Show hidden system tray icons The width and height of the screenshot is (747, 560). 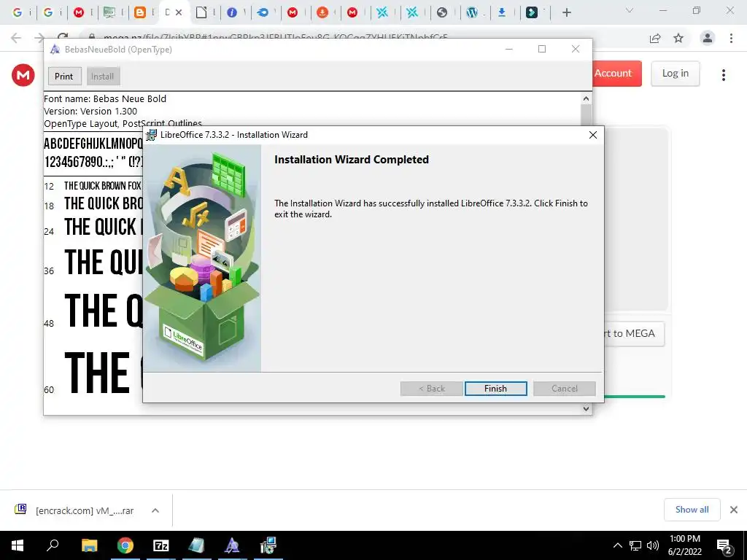click(x=617, y=545)
